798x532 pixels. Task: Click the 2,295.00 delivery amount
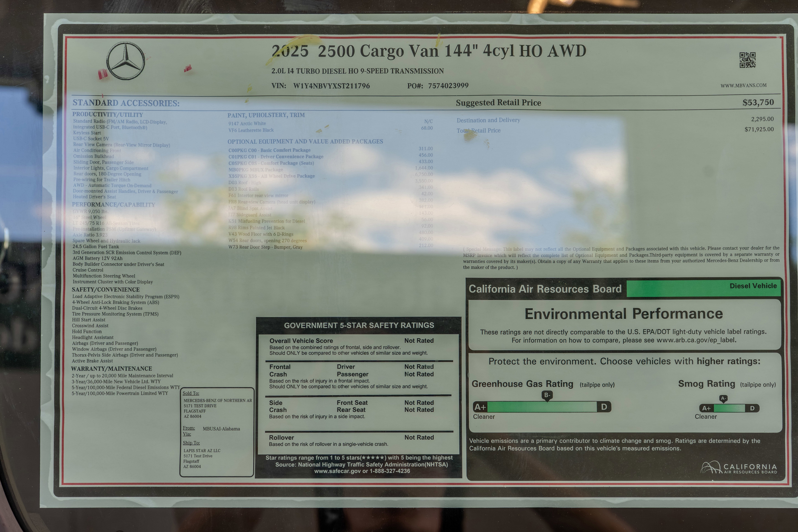[762, 119]
